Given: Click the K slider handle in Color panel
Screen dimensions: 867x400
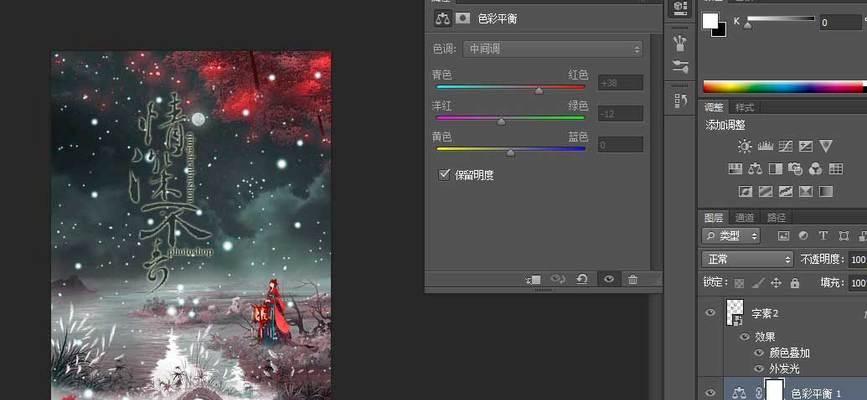Looking at the screenshot, I should click(748, 25).
